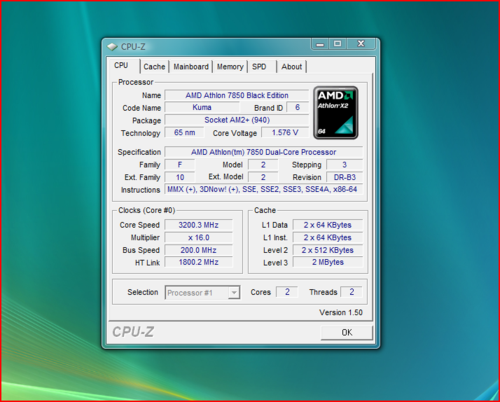Click the Ext. Model value '2'
Screen dimensions: 500x402
tap(263, 177)
